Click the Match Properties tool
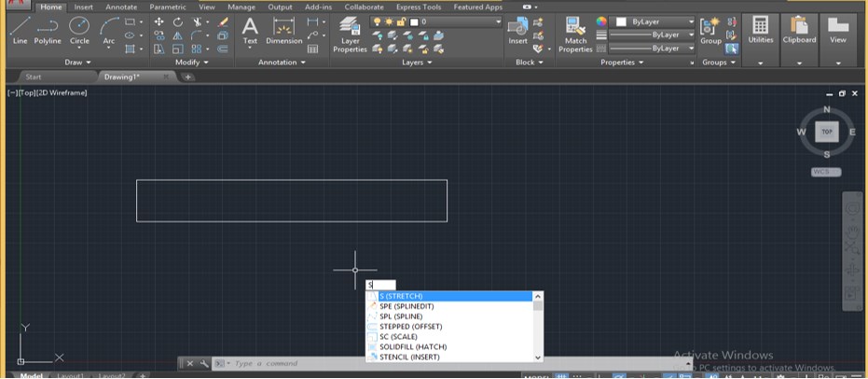 click(575, 33)
